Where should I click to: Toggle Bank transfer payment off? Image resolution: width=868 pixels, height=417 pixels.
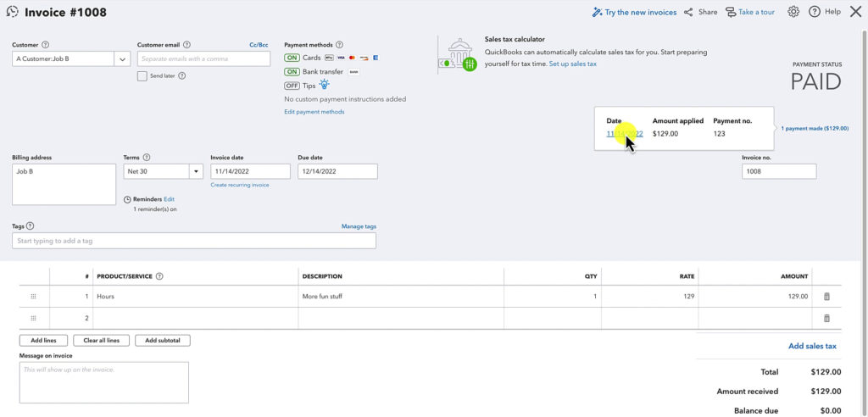click(292, 72)
